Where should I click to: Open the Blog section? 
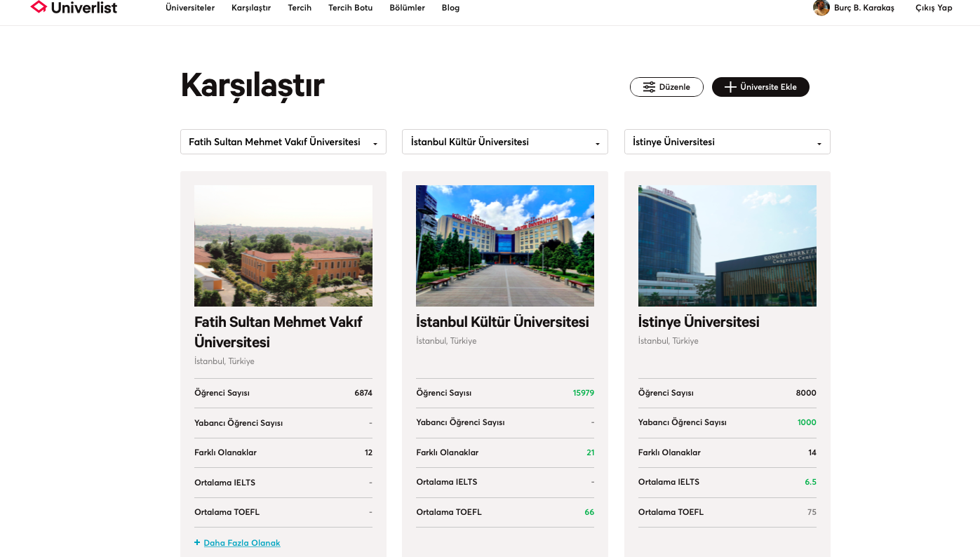pyautogui.click(x=450, y=8)
